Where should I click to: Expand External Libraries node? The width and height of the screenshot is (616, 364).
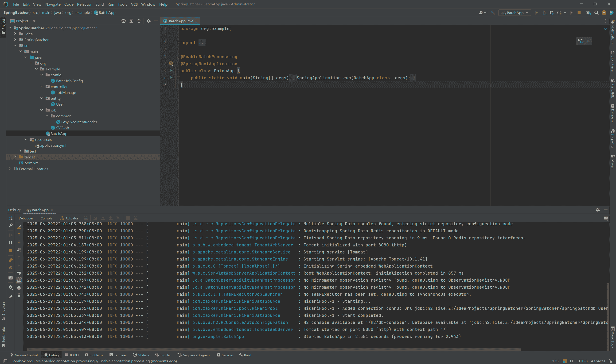tap(10, 169)
